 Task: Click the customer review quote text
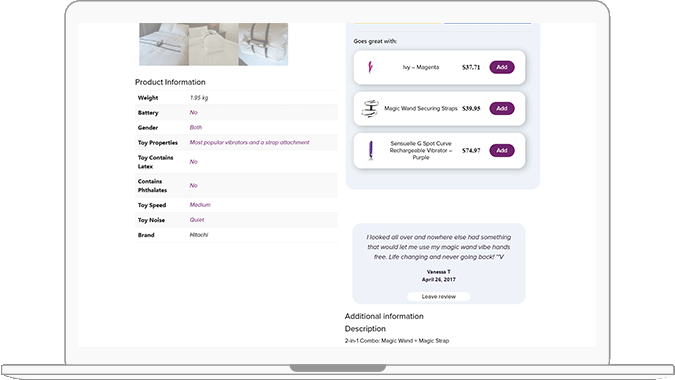[439, 247]
